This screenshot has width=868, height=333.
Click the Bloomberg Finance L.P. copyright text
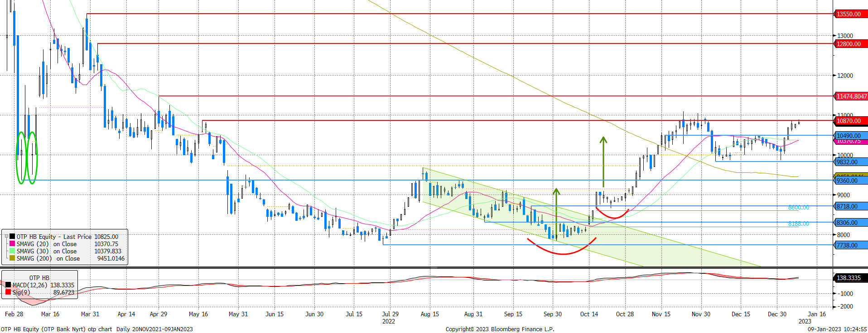tap(500, 329)
